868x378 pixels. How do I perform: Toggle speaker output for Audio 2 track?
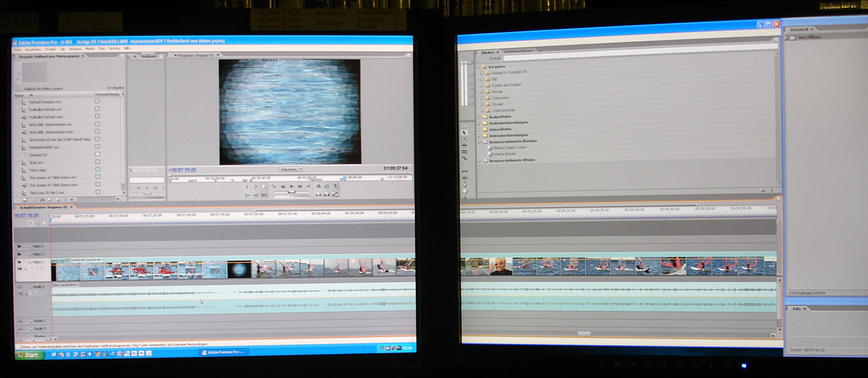(19, 320)
